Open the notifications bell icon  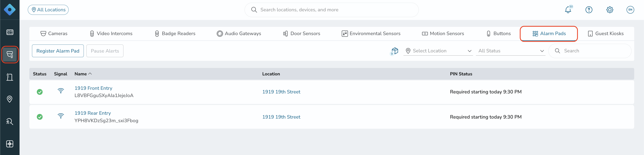[568, 10]
